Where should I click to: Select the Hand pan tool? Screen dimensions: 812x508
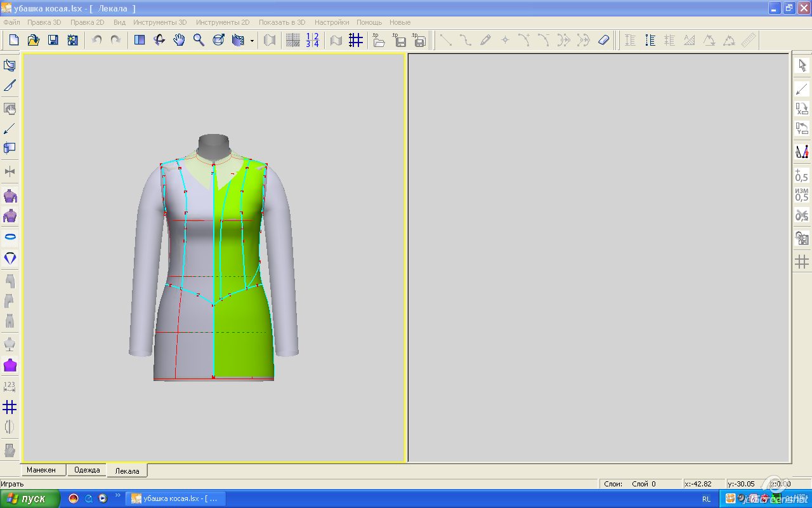click(180, 40)
